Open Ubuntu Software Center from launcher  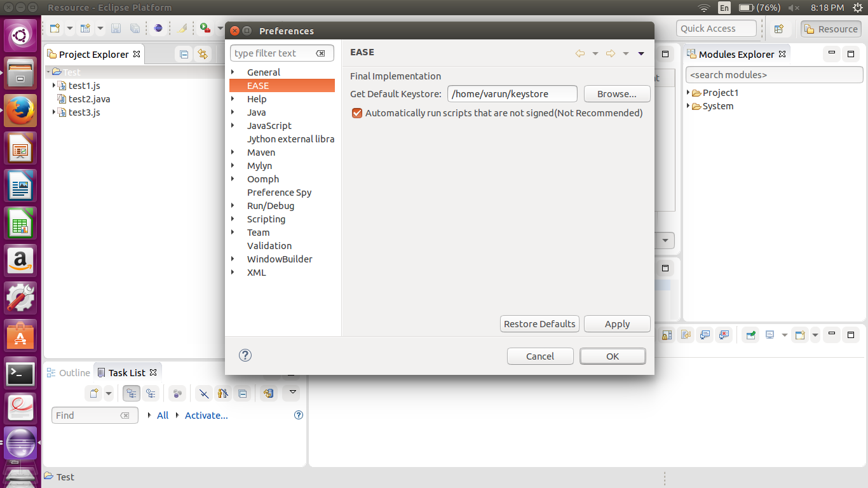[20, 335]
